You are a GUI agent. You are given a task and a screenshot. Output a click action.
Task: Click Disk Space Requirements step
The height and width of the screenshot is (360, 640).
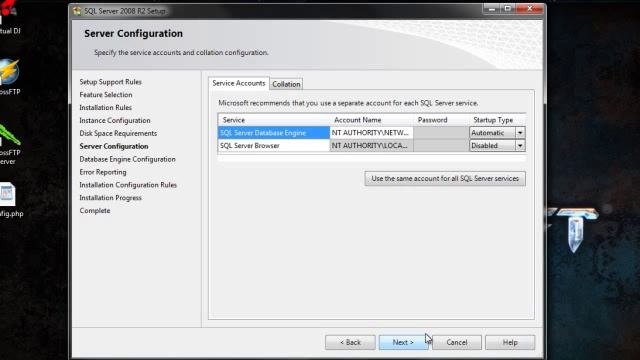(x=118, y=133)
